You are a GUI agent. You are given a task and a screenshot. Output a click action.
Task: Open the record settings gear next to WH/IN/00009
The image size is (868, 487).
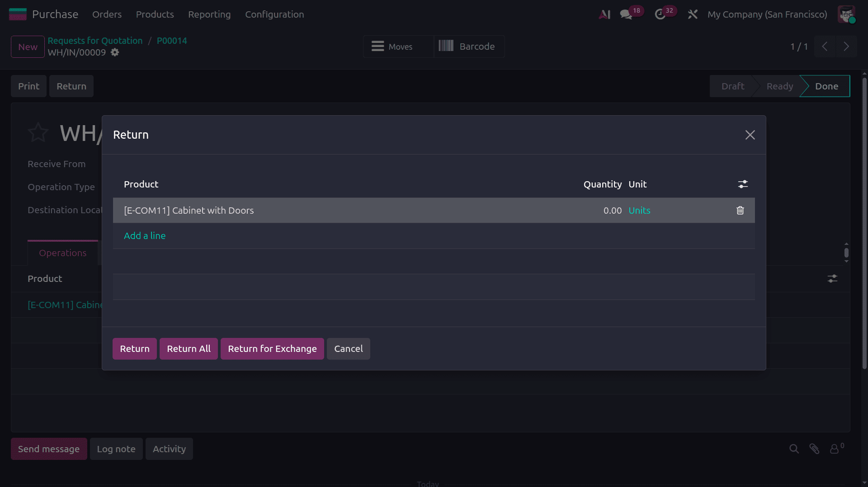click(x=115, y=52)
